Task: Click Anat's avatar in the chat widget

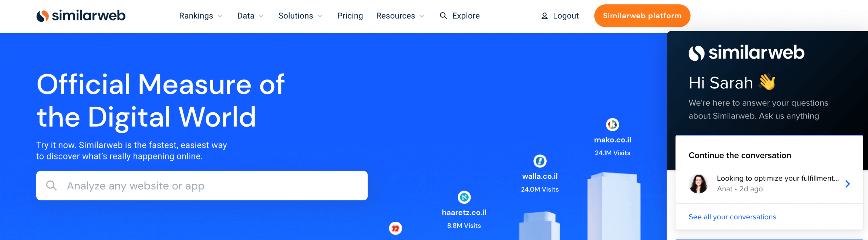Action: click(x=698, y=184)
